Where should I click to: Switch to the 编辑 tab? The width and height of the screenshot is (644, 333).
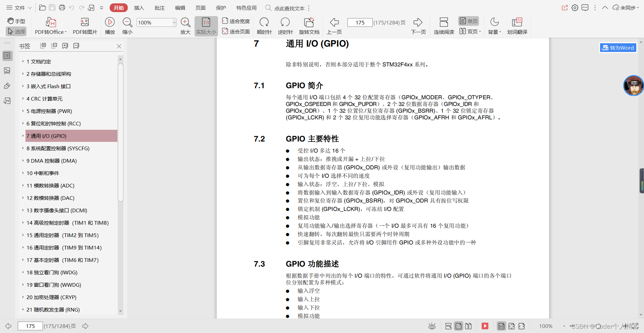(x=180, y=8)
